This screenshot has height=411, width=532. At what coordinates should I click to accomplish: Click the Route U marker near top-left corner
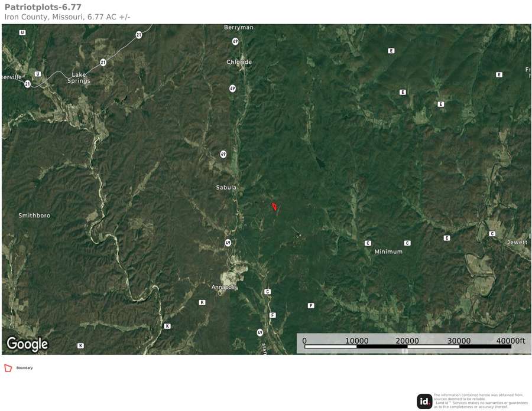[22, 32]
